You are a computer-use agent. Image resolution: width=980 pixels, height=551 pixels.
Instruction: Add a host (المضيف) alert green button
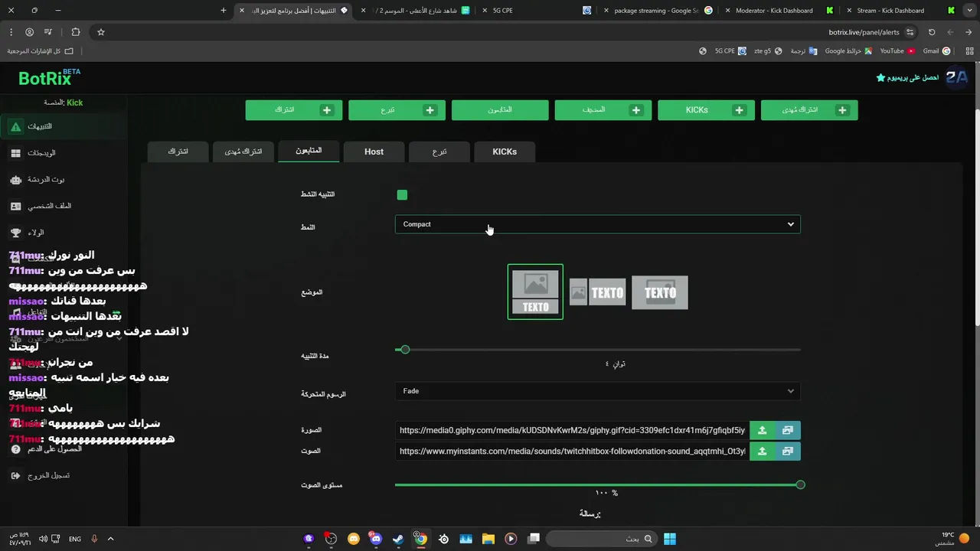pyautogui.click(x=603, y=110)
